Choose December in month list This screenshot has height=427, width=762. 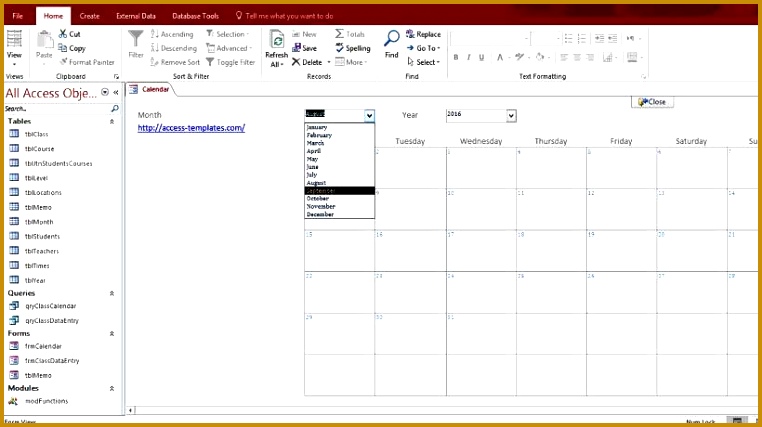[x=339, y=214]
